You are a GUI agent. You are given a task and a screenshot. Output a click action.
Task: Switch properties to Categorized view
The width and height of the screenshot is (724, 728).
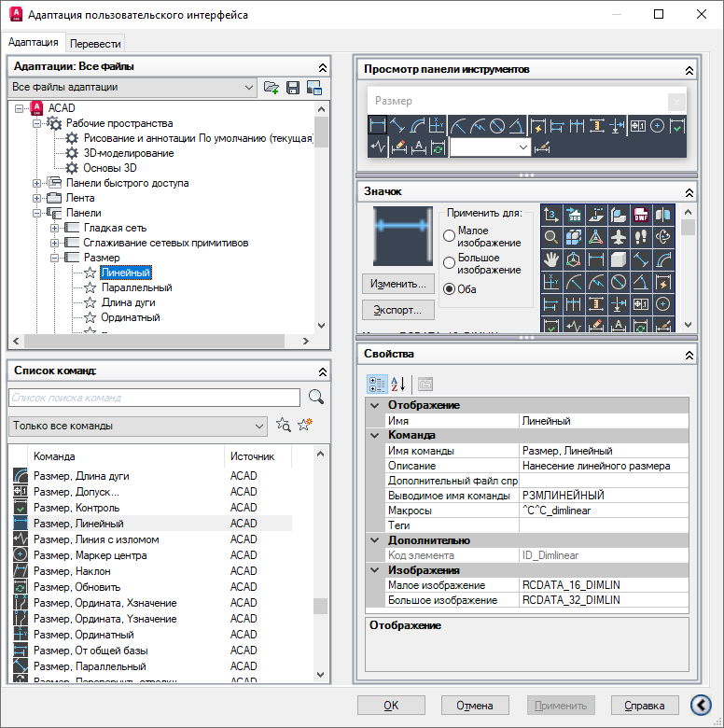[376, 384]
